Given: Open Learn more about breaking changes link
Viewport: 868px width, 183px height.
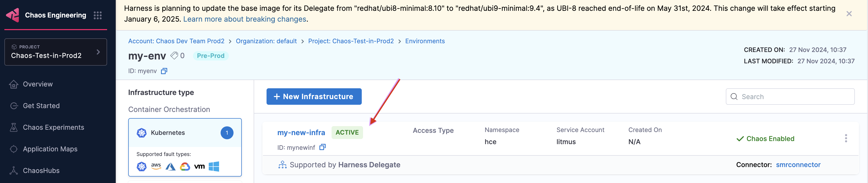Looking at the screenshot, I should [245, 19].
